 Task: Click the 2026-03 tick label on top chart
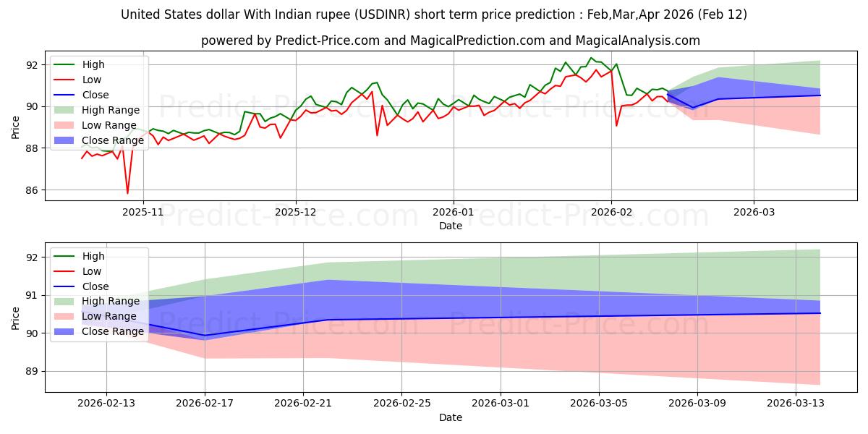pos(754,213)
